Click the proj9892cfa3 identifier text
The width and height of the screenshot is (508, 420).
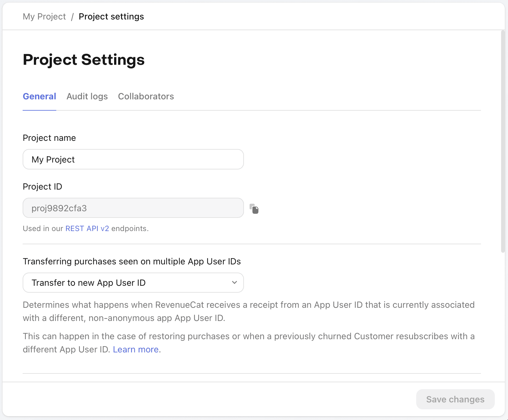point(59,208)
